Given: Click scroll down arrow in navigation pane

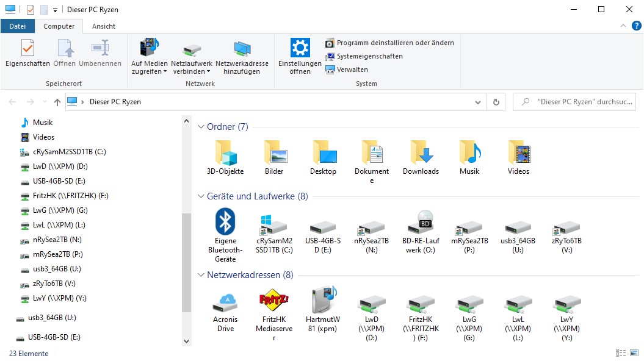Looking at the screenshot, I should click(x=186, y=341).
